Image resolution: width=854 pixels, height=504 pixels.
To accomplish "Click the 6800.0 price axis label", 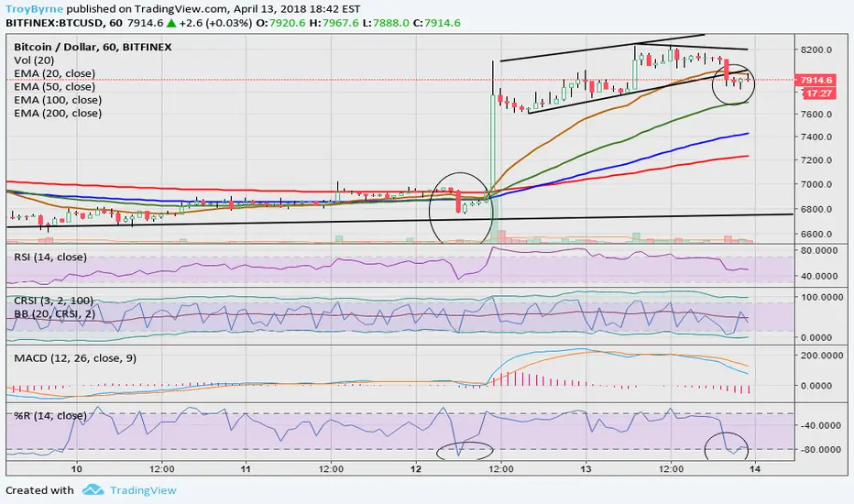I will (816, 209).
